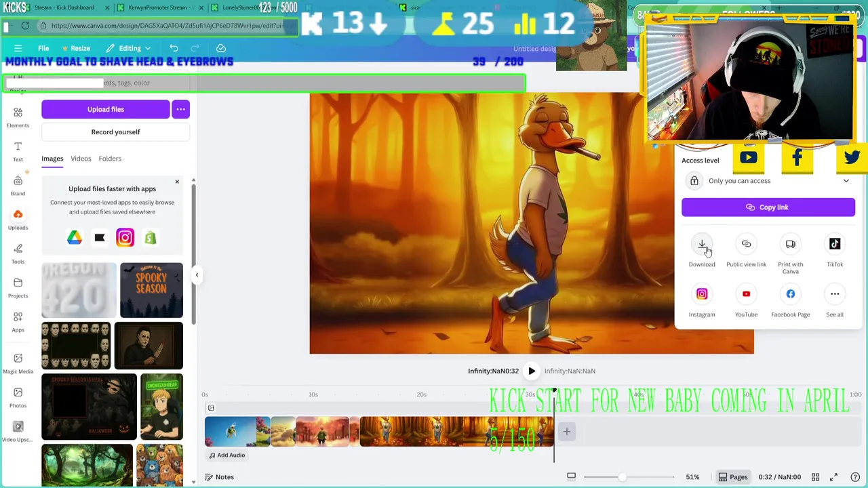
Task: Open the Uploads panel in the sidebar
Action: (x=18, y=219)
